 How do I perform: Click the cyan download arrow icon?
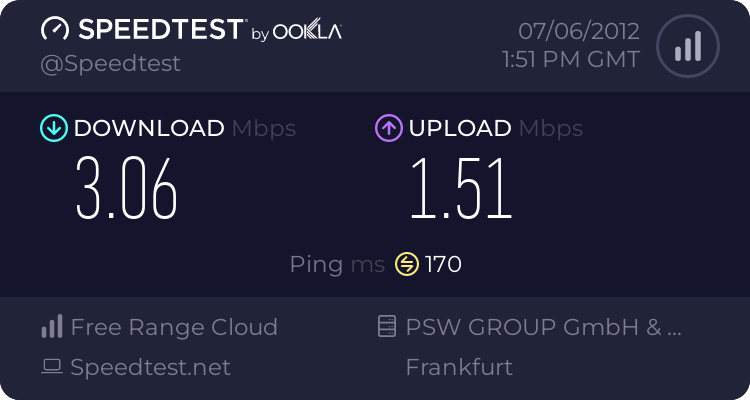(x=52, y=128)
